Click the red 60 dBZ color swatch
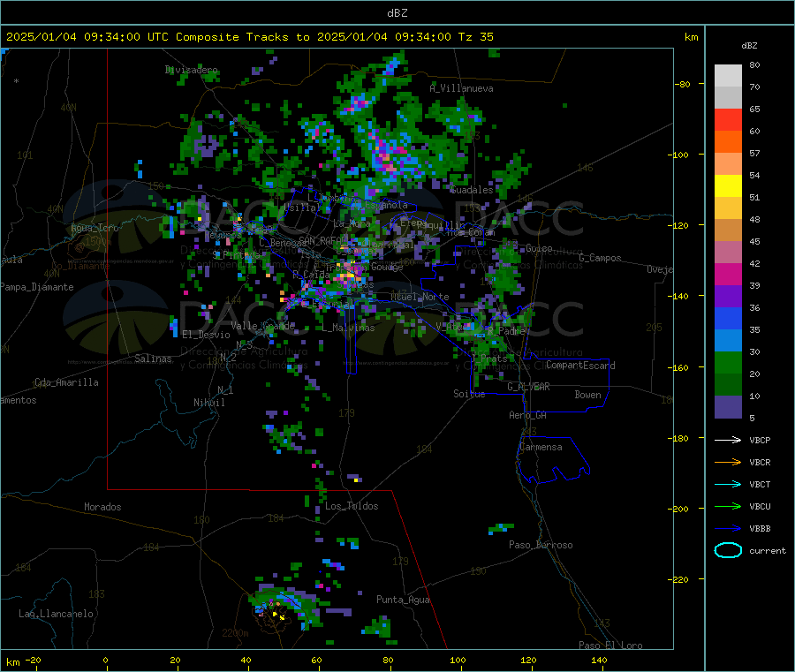Viewport: 795px width, 672px height. 728,120
